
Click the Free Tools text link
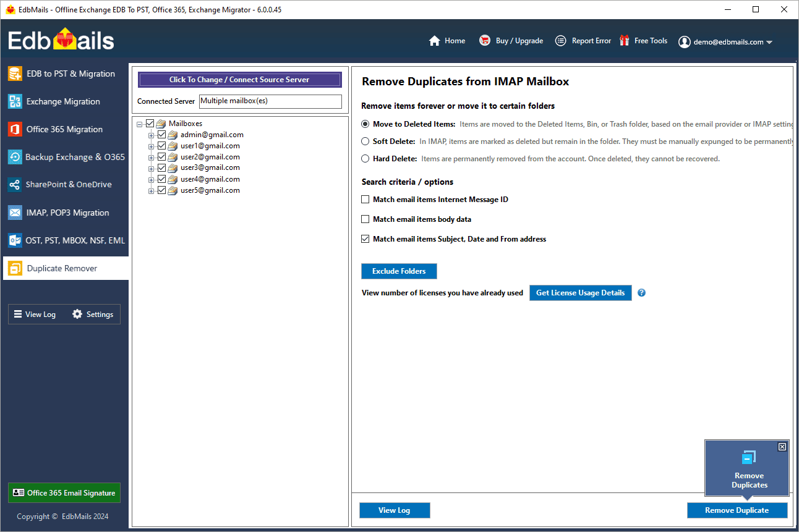point(651,41)
